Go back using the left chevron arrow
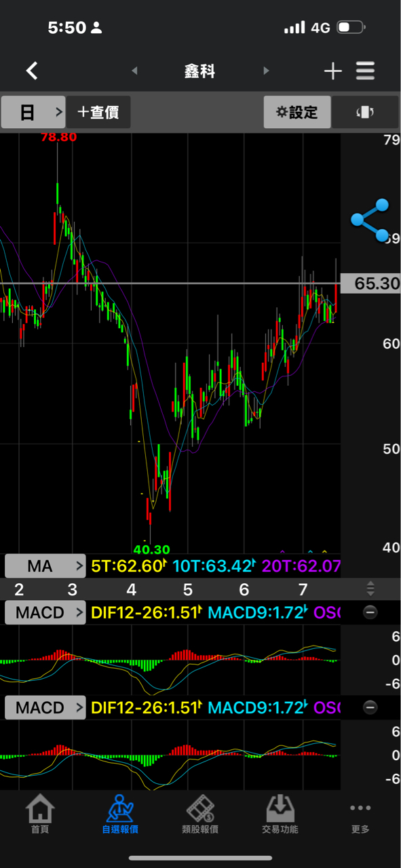This screenshot has height=868, width=401. 32,71
